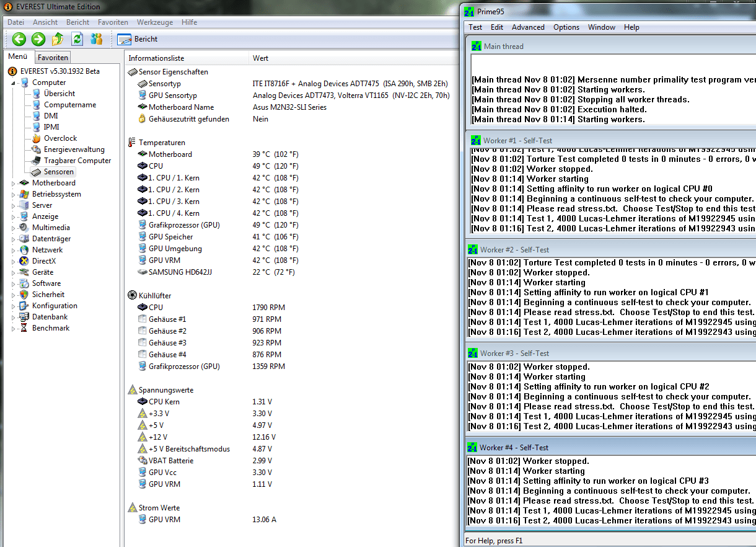
Task: Click the Gehäusezutritt gefunden lock icon
Action: click(x=143, y=119)
